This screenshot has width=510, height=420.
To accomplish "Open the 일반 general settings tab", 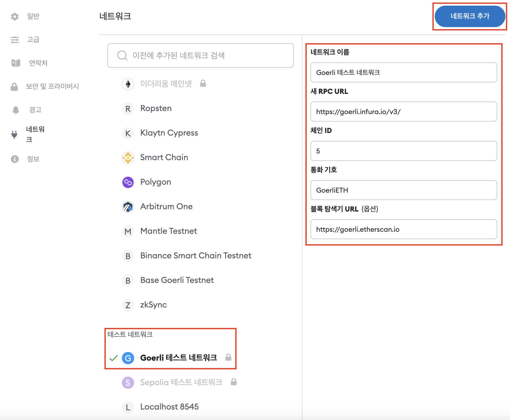I will [33, 16].
